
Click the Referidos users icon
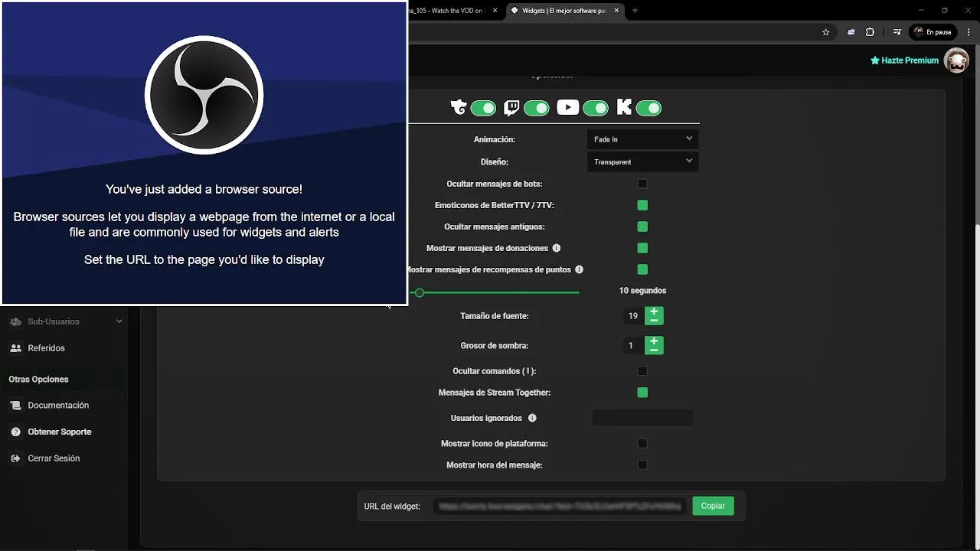[16, 348]
